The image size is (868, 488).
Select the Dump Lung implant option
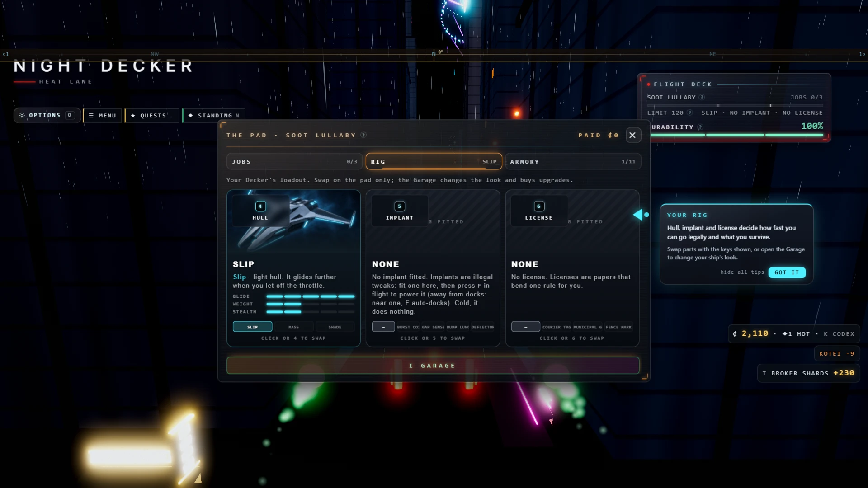click(458, 327)
